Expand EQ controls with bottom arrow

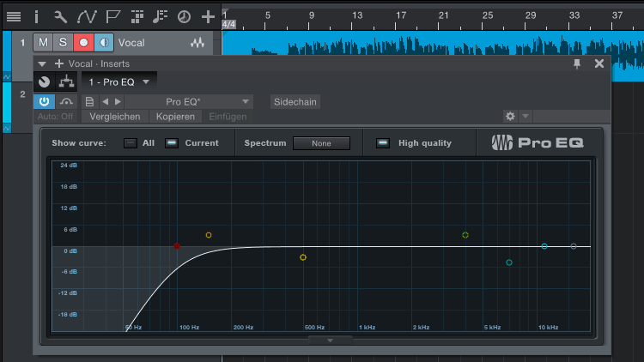click(x=331, y=341)
